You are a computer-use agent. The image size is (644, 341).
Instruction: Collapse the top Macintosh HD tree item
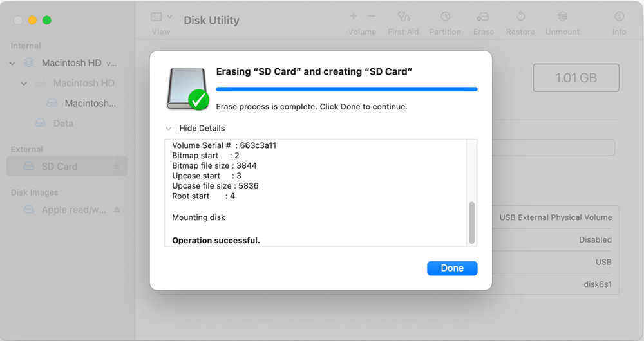[13, 63]
